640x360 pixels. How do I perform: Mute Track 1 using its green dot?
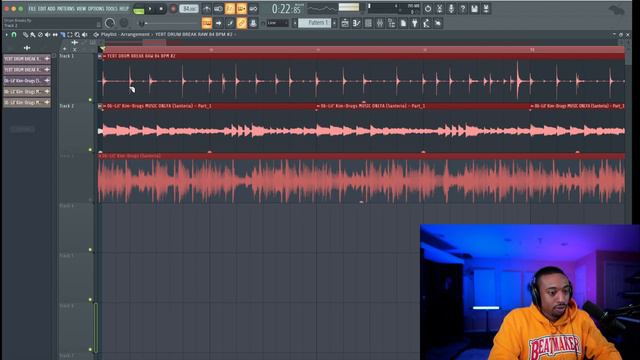tap(90, 100)
